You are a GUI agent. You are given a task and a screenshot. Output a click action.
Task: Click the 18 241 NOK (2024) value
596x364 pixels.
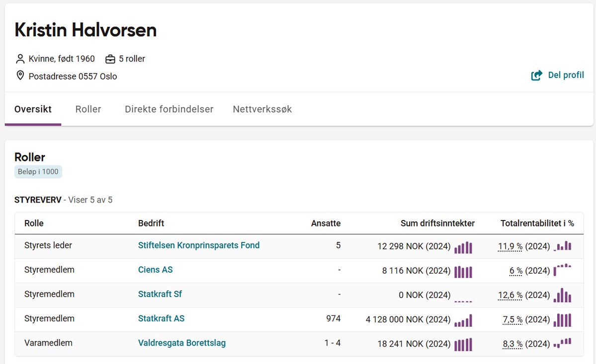414,344
